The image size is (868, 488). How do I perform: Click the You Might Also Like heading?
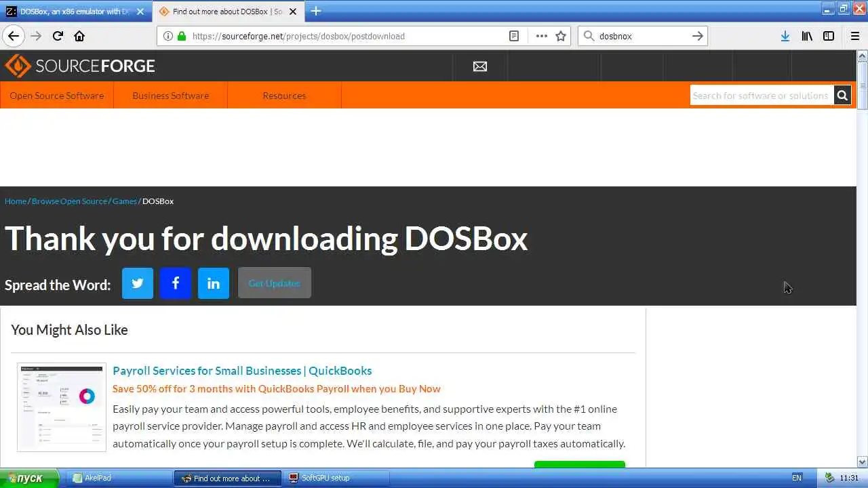tap(69, 330)
